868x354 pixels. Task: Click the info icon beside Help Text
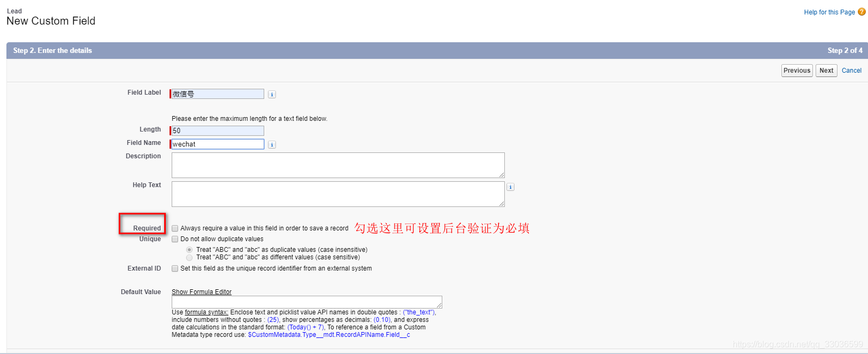point(510,187)
